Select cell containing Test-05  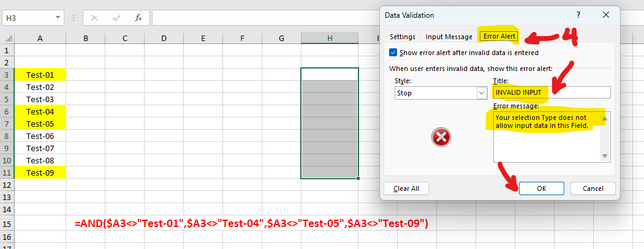(40, 124)
